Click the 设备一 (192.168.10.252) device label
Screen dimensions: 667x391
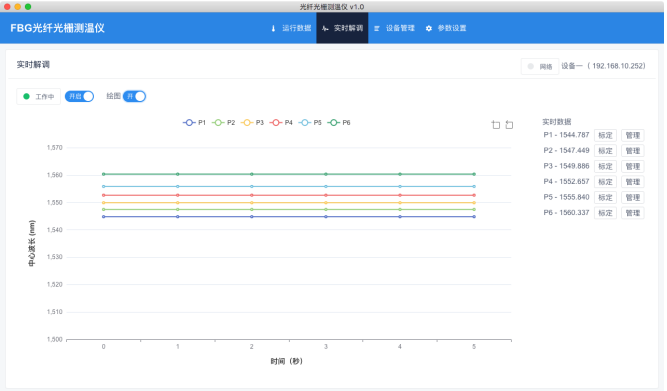[x=603, y=66]
